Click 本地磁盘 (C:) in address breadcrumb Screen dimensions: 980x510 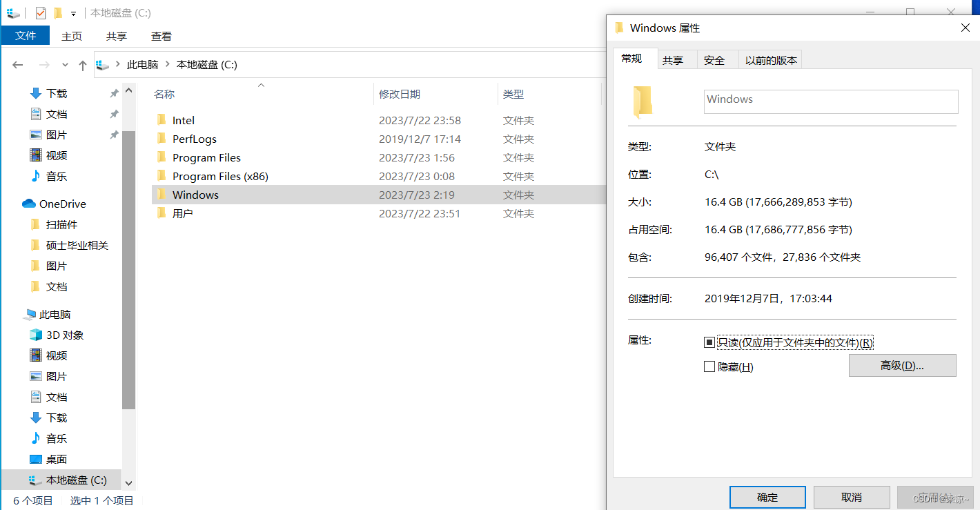coord(207,64)
